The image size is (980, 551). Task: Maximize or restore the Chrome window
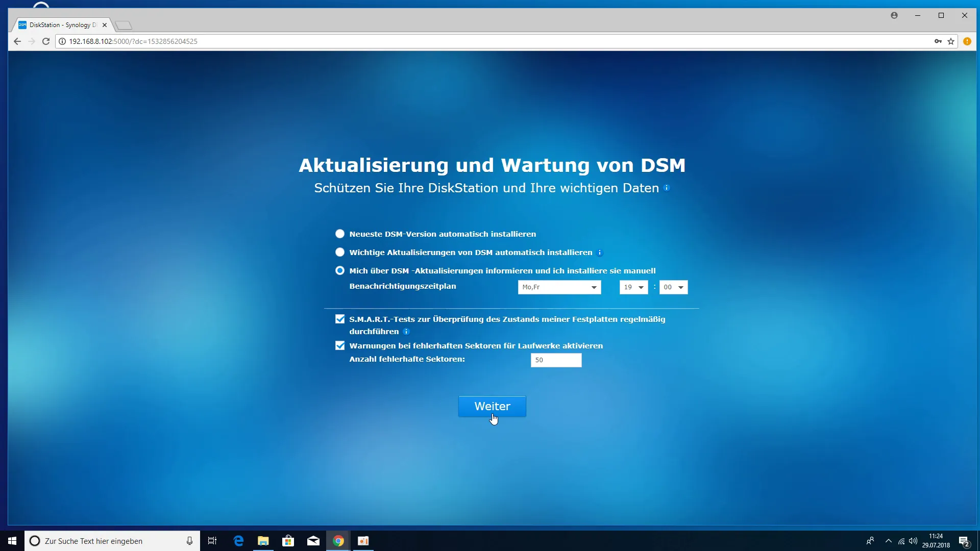(x=941, y=15)
